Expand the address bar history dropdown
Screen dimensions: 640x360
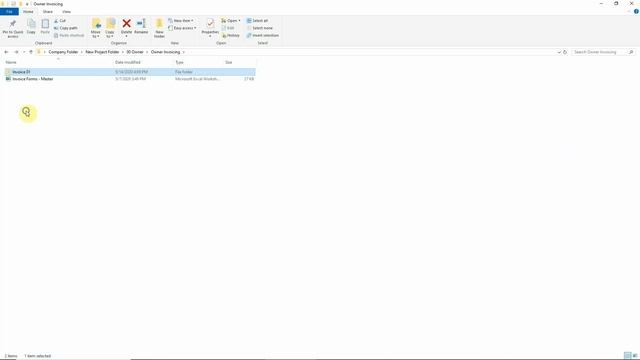[x=559, y=52]
